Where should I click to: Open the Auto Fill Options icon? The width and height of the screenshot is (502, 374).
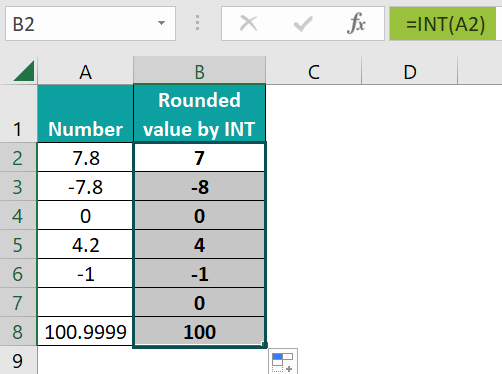pyautogui.click(x=283, y=361)
